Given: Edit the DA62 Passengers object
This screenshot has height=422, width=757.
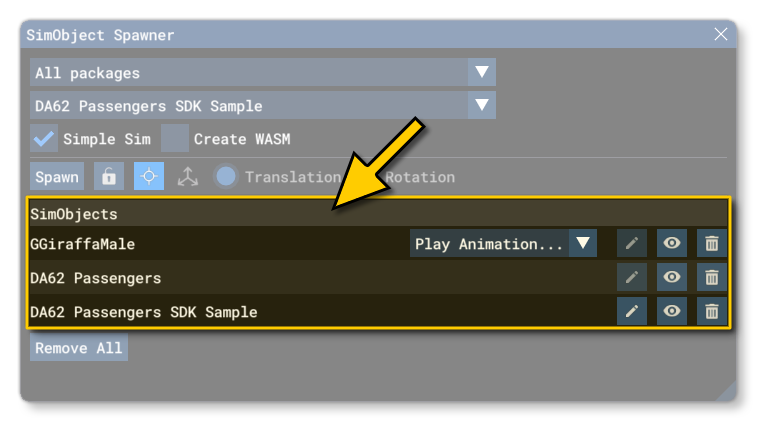Looking at the screenshot, I should click(631, 277).
